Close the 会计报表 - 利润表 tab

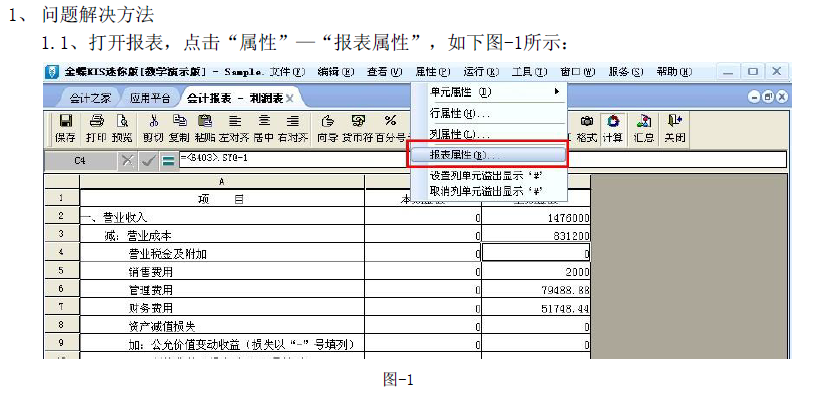click(x=290, y=98)
